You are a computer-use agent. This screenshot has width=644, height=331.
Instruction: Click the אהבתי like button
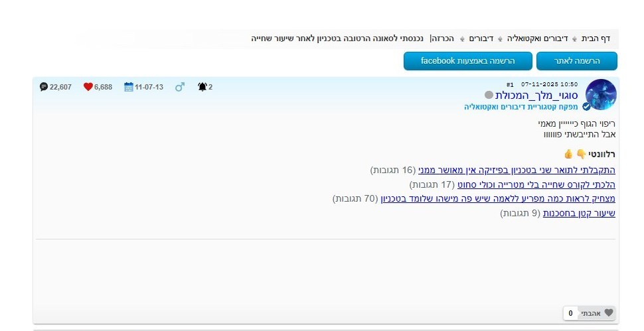(x=596, y=313)
